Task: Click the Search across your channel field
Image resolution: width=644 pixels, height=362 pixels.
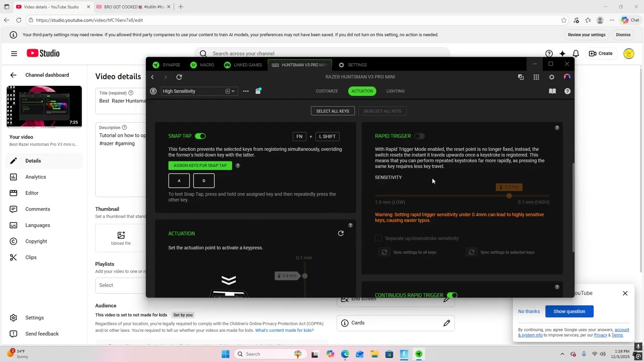Action: point(322,53)
